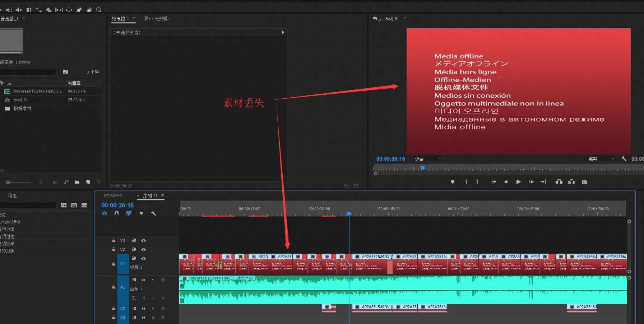The image size is (644, 324).
Task: Switch to the 源:(无剪辑) tab
Action: pos(157,19)
